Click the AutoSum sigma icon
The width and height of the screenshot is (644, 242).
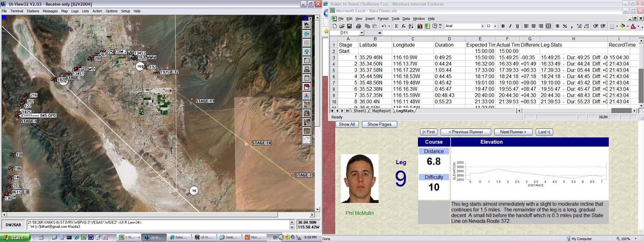click(396, 26)
